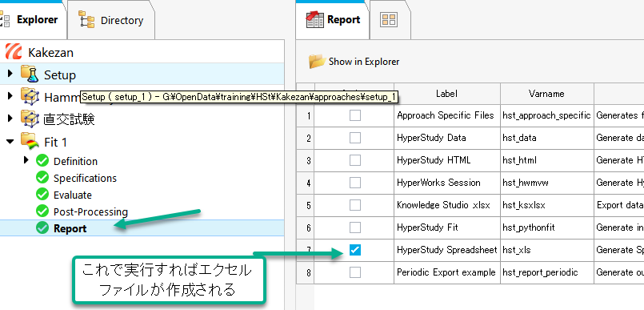Click the Periodic Export example label cell
Viewport: 644px width, 310px height.
coord(447,272)
